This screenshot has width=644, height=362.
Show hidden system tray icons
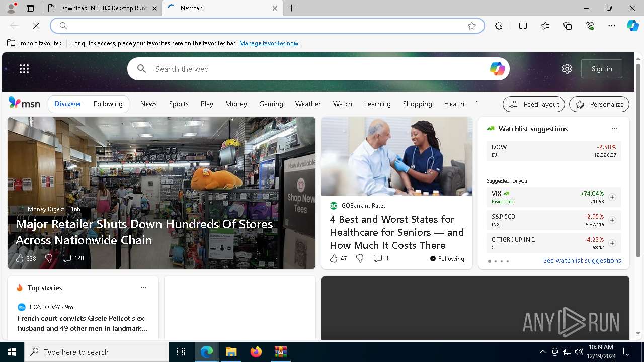(x=542, y=352)
